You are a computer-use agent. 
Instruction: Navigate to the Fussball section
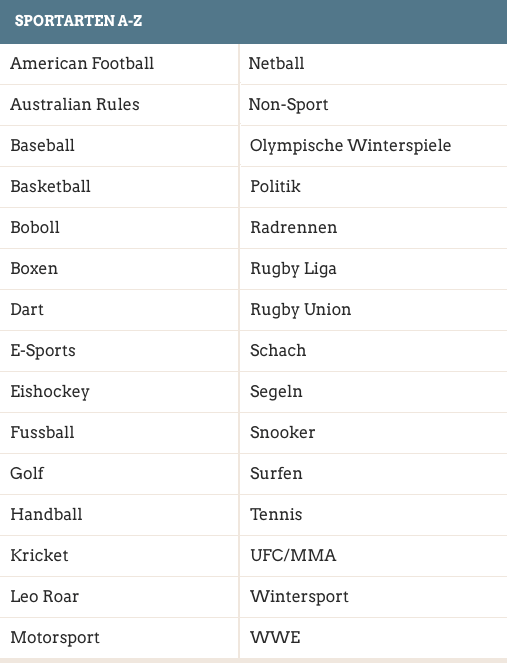[x=42, y=433]
